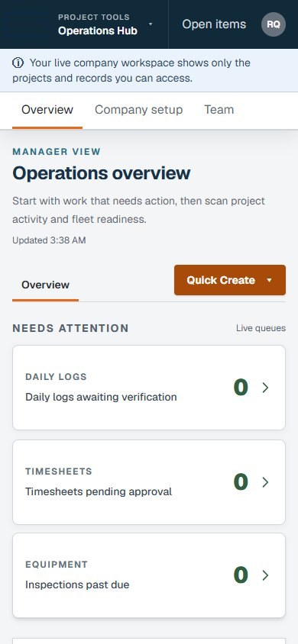Open the Daily logs awaiting verification card
The width and height of the screenshot is (298, 644).
pyautogui.click(x=149, y=388)
